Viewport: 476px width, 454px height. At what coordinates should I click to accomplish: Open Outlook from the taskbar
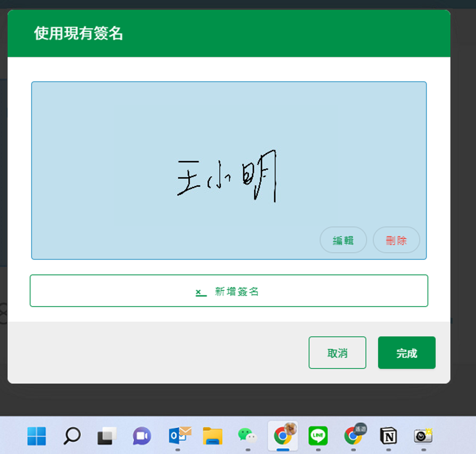tap(180, 436)
